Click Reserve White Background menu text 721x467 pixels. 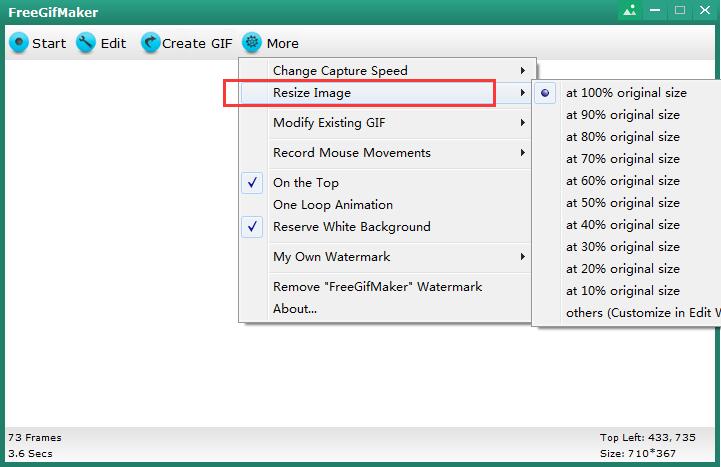click(x=352, y=227)
